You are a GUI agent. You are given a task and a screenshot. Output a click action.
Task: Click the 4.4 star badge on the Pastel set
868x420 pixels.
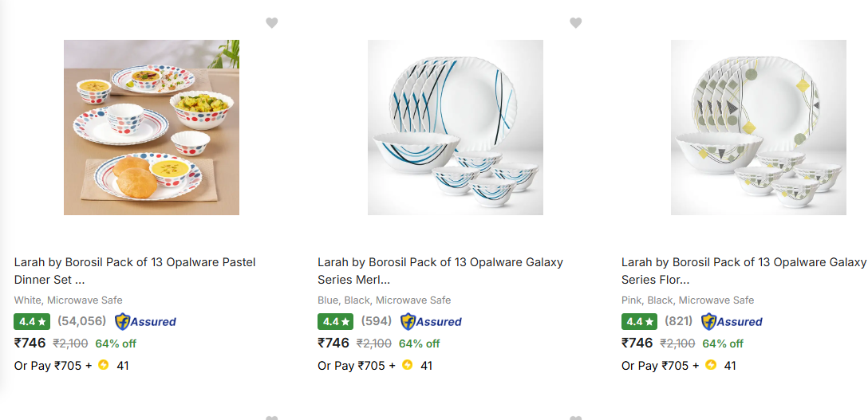(x=32, y=322)
